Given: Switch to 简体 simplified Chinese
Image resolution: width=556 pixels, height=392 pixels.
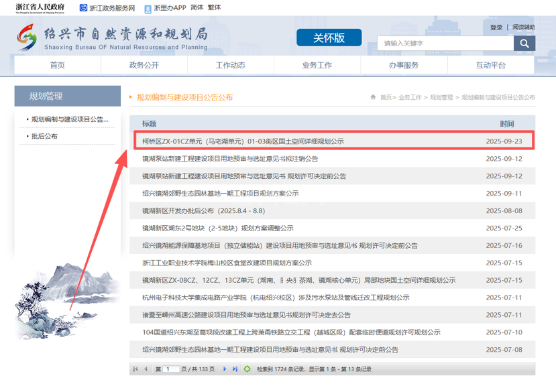Looking at the screenshot, I should tap(197, 8).
